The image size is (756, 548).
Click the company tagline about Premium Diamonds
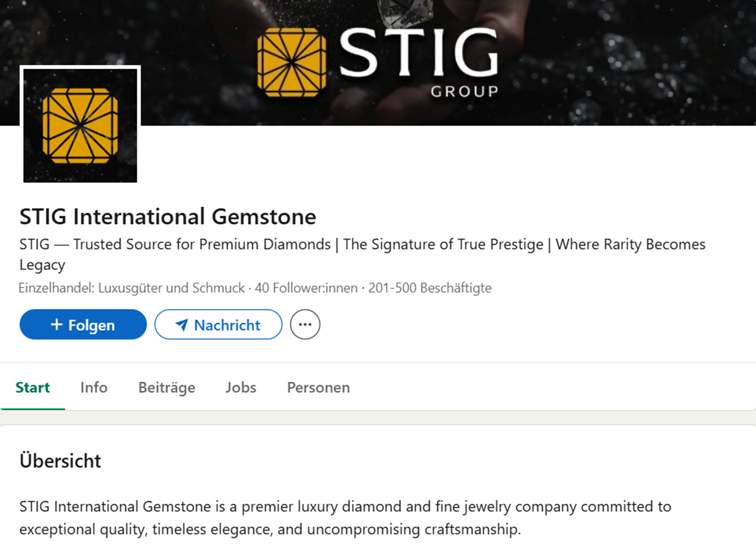[362, 254]
